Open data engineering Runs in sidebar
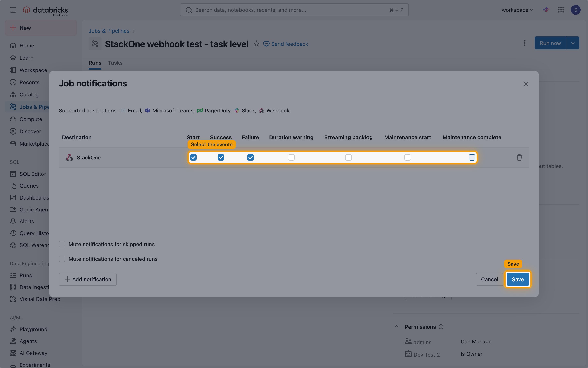The height and width of the screenshot is (368, 588). point(26,276)
